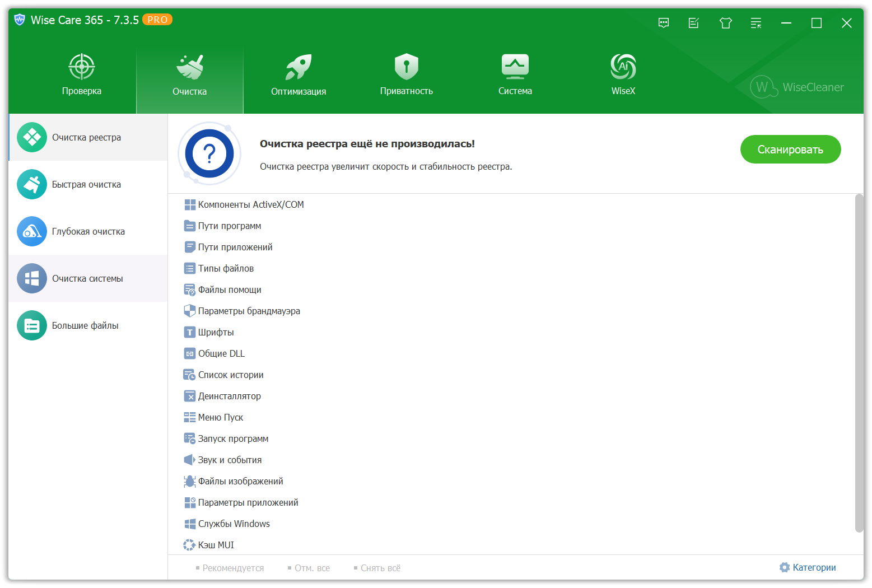Click the Проверка target icon

point(82,67)
